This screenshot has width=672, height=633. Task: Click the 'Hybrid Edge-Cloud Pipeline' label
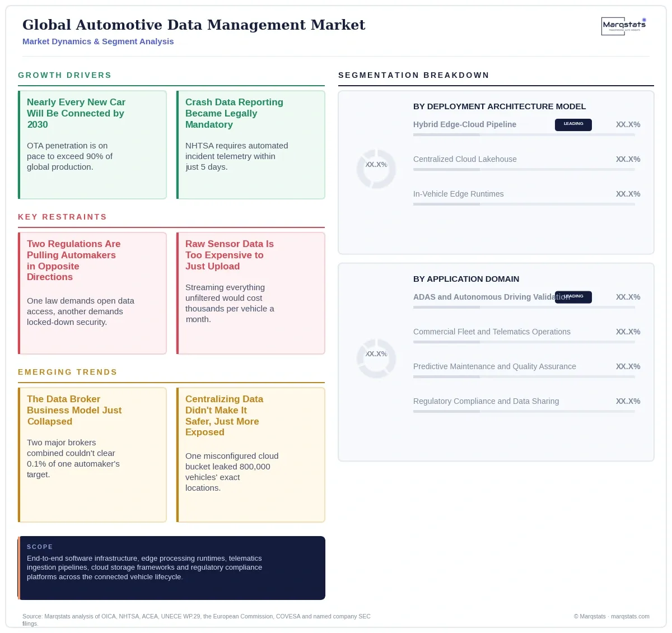coord(465,124)
